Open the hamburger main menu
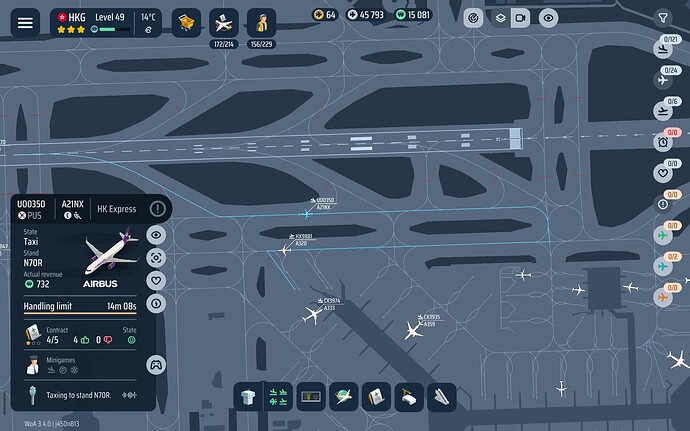The width and height of the screenshot is (690, 431). [x=25, y=23]
